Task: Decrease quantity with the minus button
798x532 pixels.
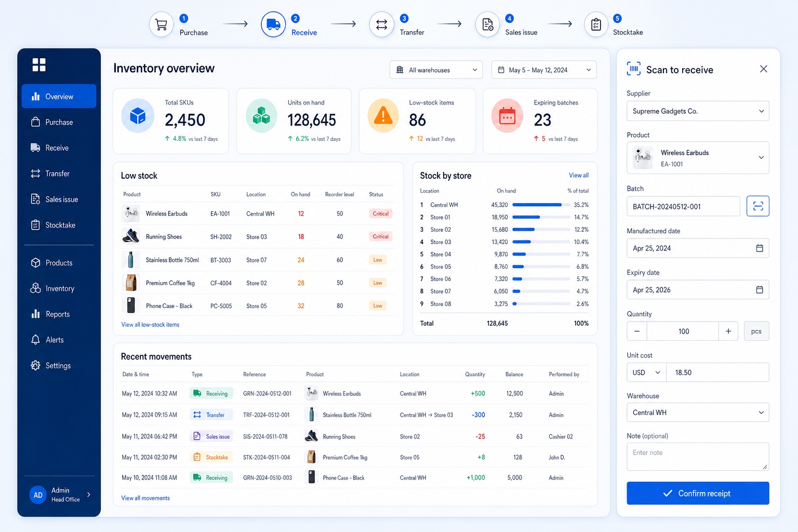Action: tap(637, 331)
